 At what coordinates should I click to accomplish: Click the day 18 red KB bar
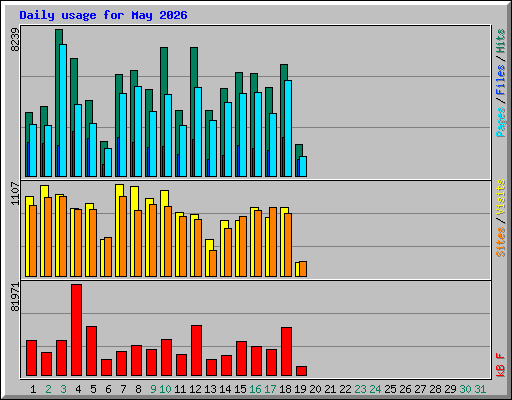tap(286, 352)
